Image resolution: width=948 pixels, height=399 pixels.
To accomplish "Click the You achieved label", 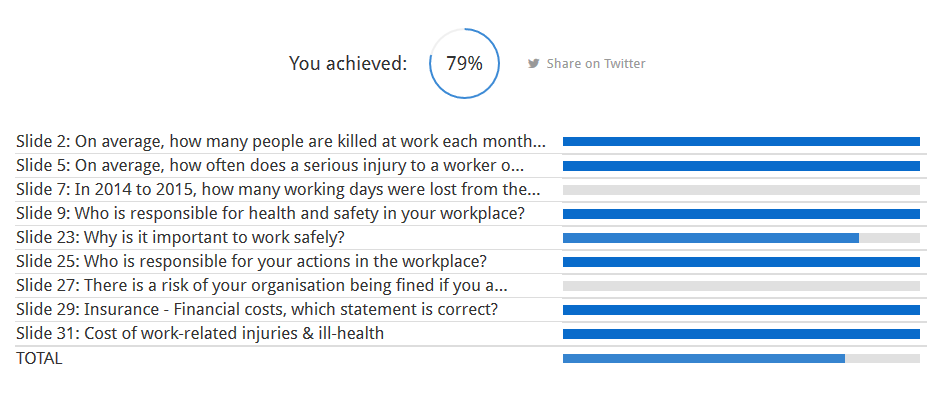I will [348, 63].
